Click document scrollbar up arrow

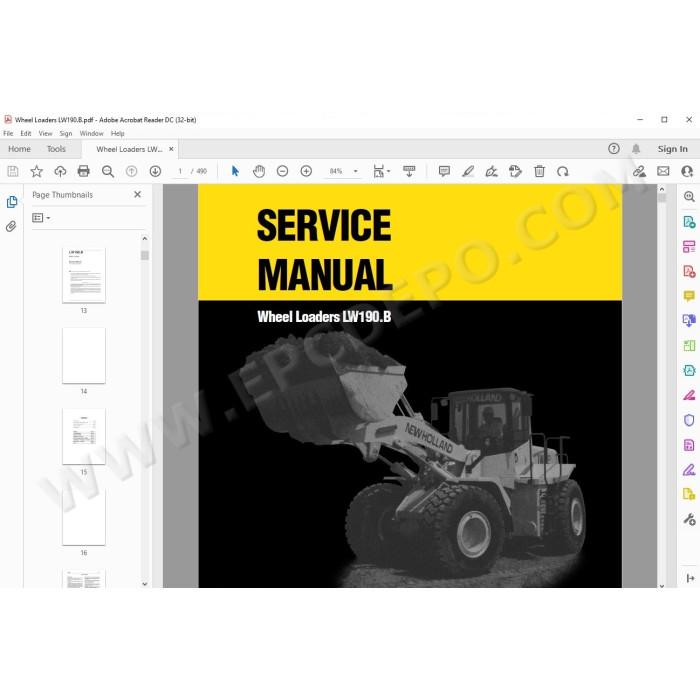pos(662,189)
